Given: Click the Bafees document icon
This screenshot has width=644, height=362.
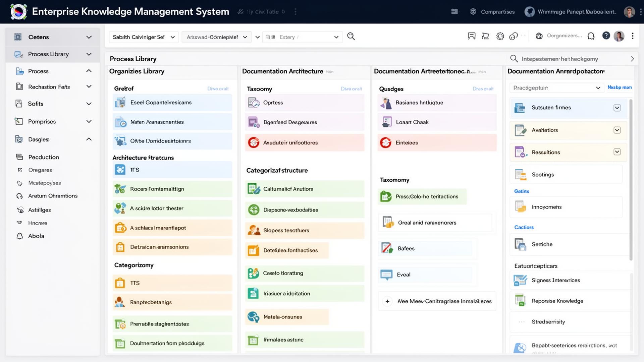Looking at the screenshot, I should [387, 248].
